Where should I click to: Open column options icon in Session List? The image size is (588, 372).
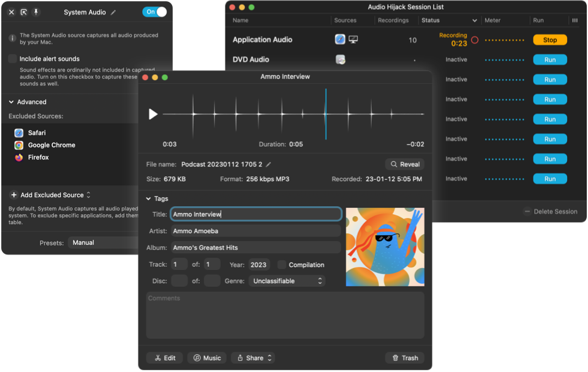[575, 20]
